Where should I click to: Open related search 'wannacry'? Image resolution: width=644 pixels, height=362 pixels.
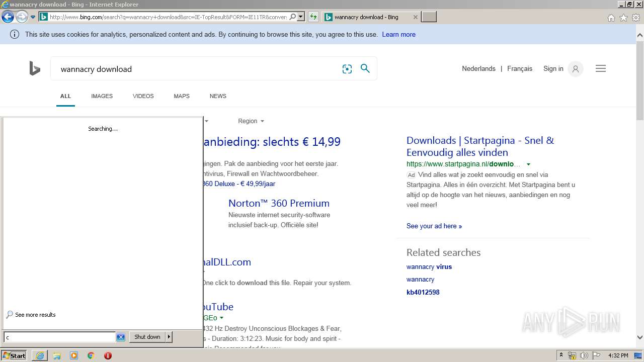[x=420, y=280]
